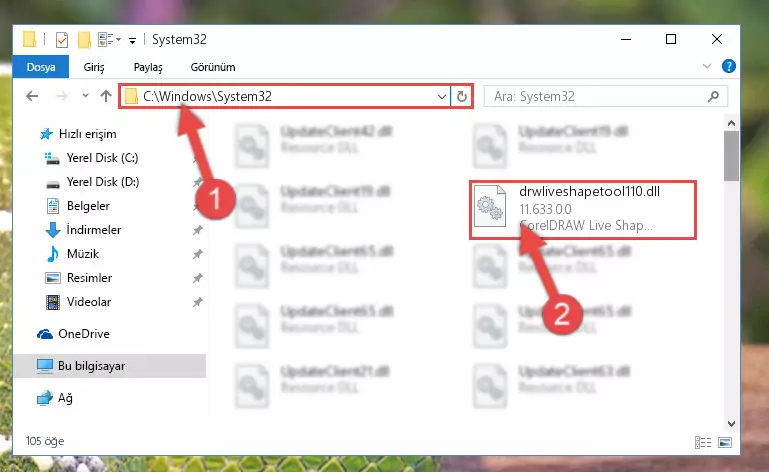Click the vertical scrollbar thumb

click(731, 156)
